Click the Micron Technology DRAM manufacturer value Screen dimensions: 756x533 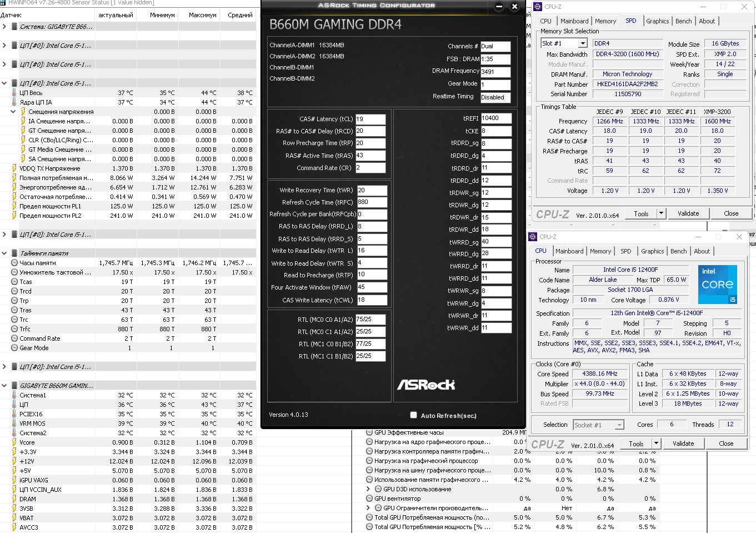point(627,74)
